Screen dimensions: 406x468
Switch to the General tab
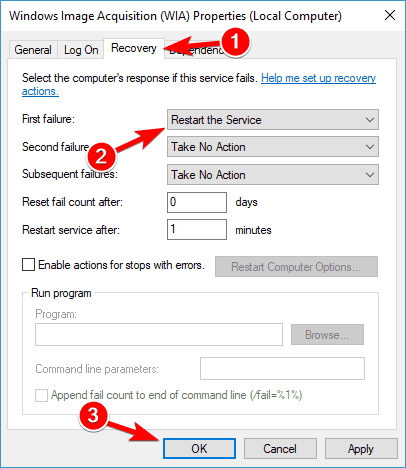pyautogui.click(x=33, y=50)
